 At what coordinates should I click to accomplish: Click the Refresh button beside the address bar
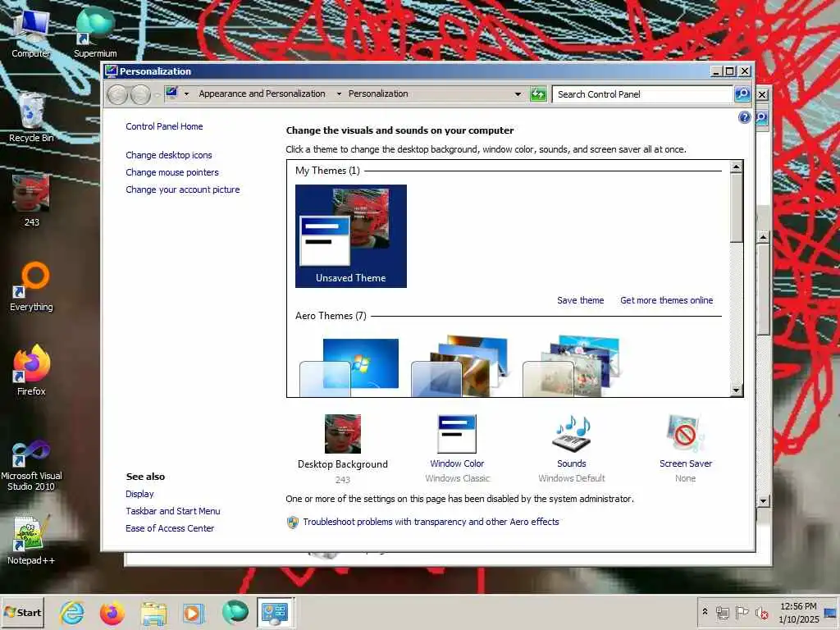coord(538,94)
